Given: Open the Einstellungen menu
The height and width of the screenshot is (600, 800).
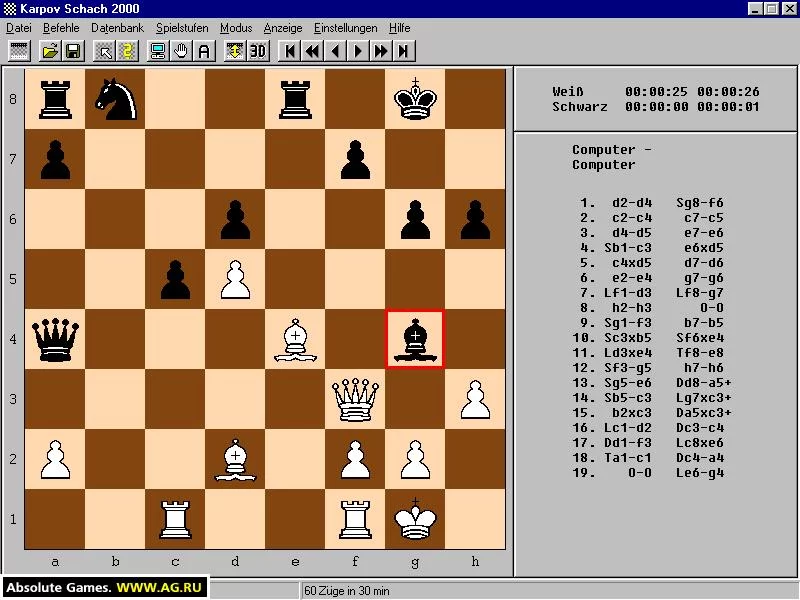Looking at the screenshot, I should click(x=346, y=28).
